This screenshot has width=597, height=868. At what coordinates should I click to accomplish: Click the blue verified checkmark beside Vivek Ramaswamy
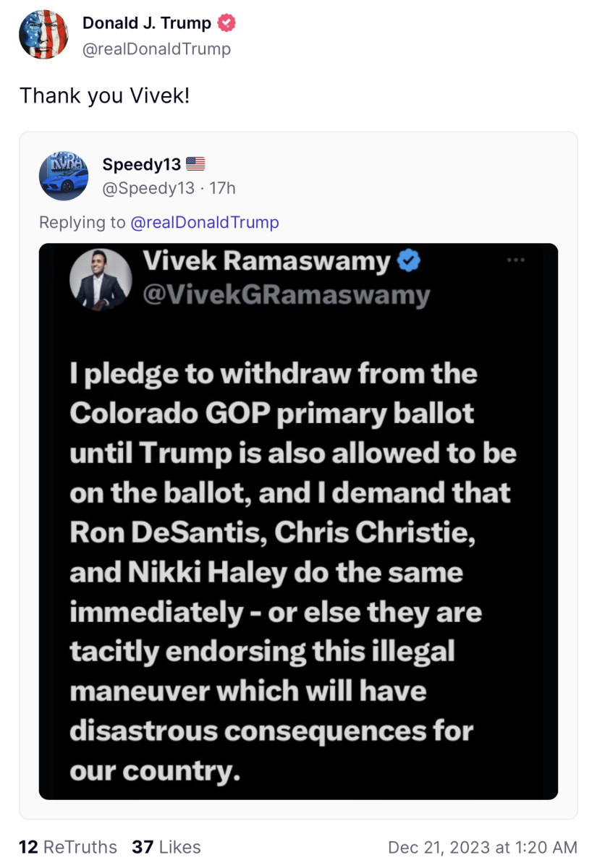(x=409, y=262)
